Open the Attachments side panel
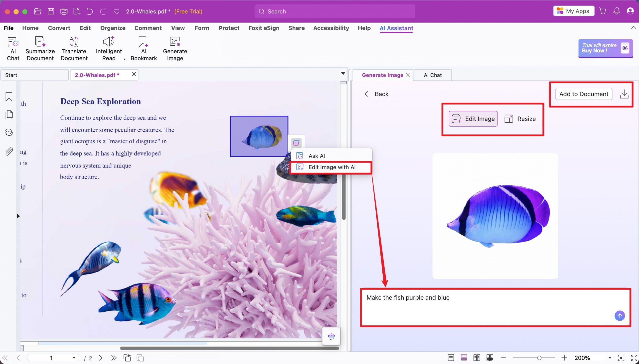The width and height of the screenshot is (639, 364). pos(9,152)
